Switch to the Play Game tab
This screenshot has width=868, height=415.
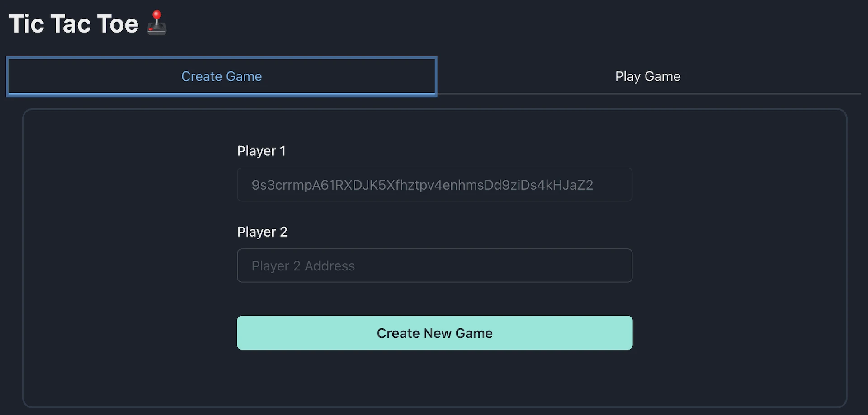click(647, 76)
